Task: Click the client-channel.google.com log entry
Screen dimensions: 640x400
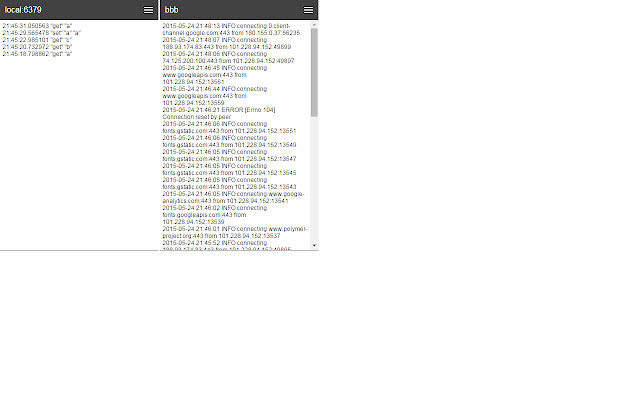Action: coord(231,29)
